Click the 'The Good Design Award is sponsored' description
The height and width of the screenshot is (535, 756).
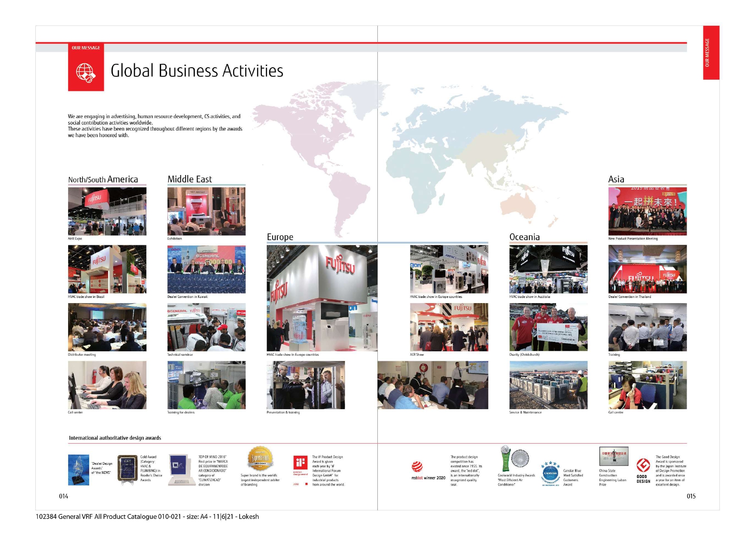pyautogui.click(x=671, y=471)
